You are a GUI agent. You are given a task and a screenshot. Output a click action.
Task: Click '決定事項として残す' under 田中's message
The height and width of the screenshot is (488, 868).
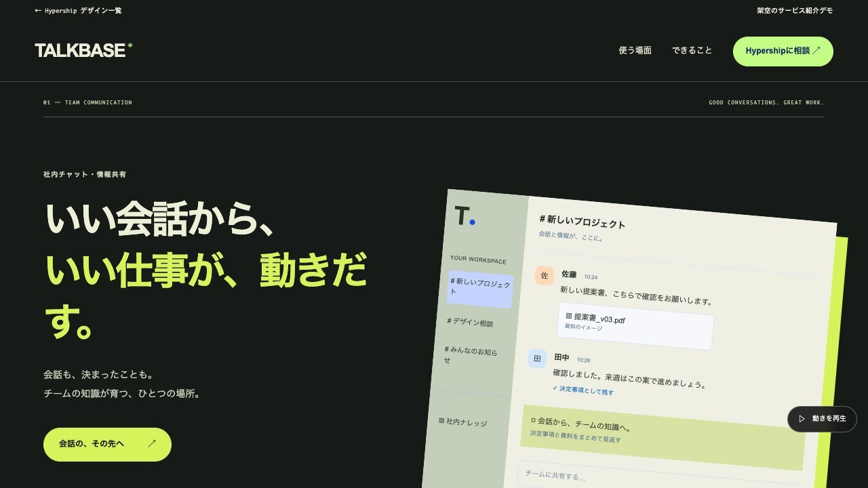tap(583, 391)
